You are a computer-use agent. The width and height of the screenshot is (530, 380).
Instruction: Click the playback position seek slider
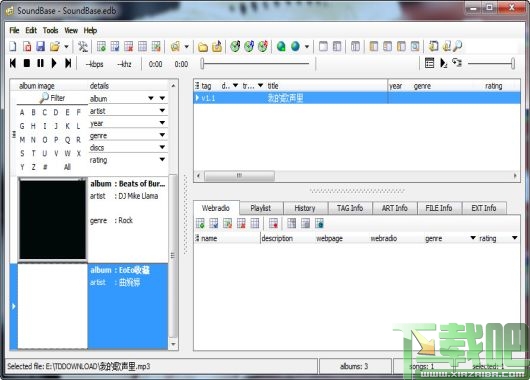(256, 64)
